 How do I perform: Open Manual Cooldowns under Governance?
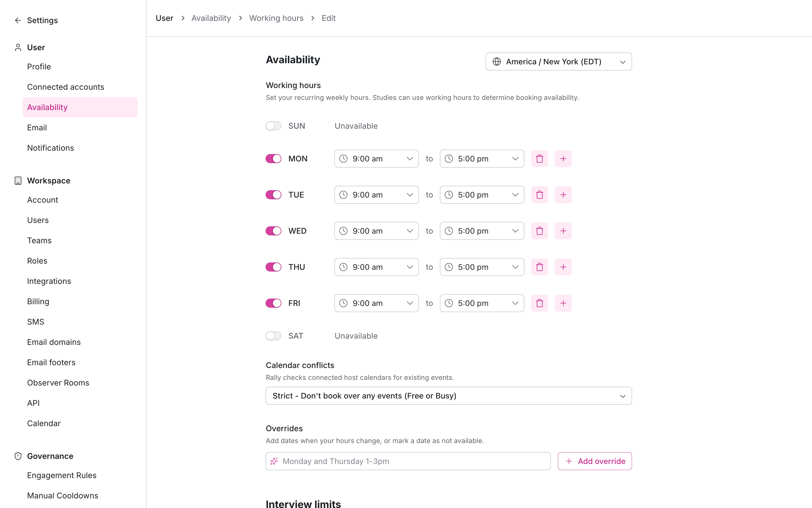click(x=63, y=496)
